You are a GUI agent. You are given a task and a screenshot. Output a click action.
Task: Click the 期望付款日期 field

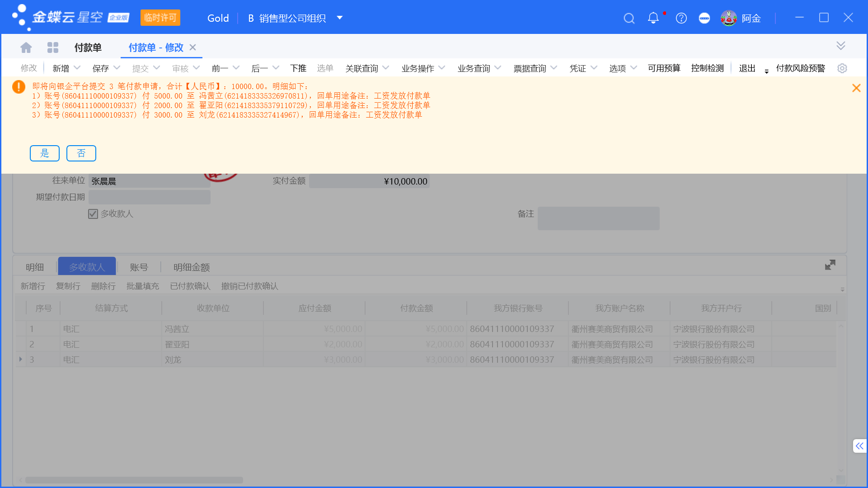(x=150, y=197)
